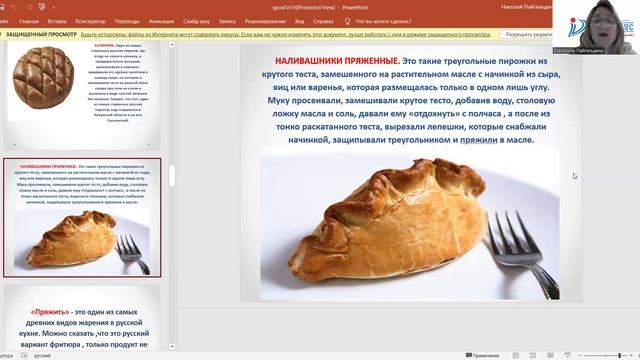Image resolution: width=640 pixels, height=360 pixels.
Task: Click the 'Что вы хотите сделать?' search field
Action: pos(383,21)
